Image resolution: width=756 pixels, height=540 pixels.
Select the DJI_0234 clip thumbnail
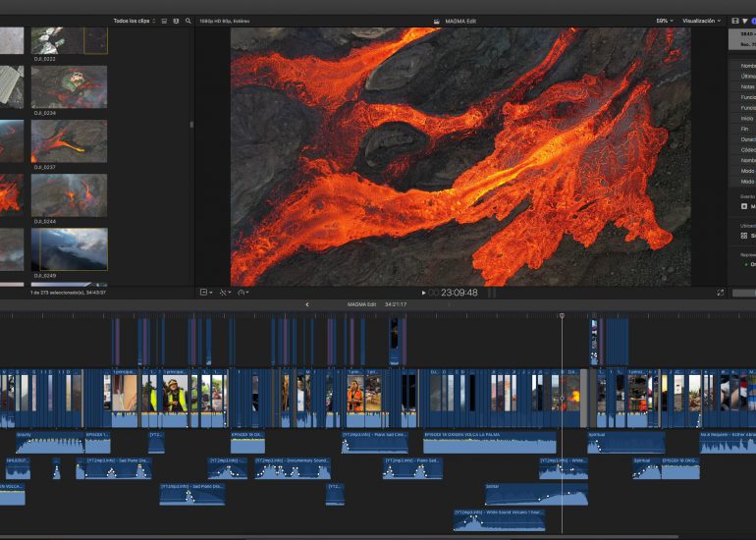click(70, 86)
